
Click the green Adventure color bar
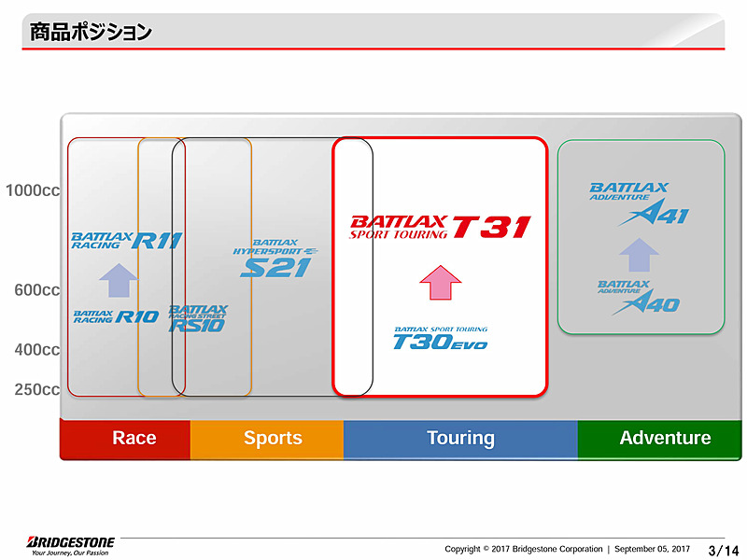pyautogui.click(x=666, y=437)
